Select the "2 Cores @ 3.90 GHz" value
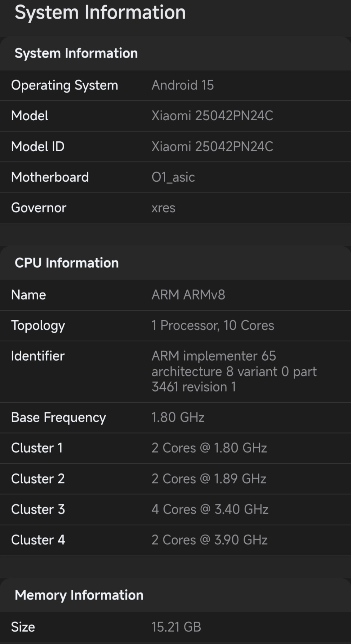 click(x=210, y=540)
